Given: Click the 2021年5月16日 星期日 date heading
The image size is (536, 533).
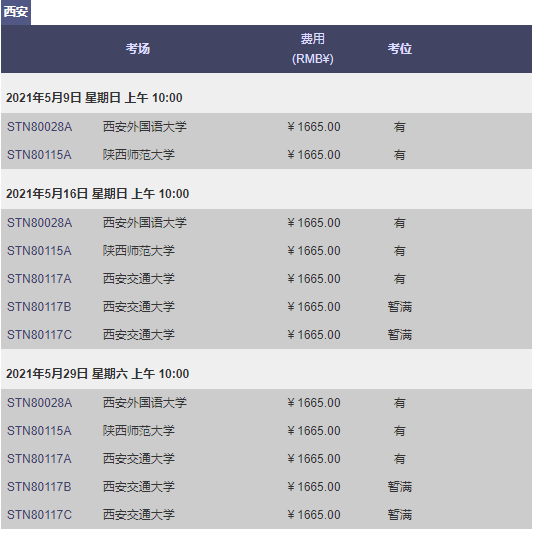Looking at the screenshot, I should pyautogui.click(x=97, y=194).
